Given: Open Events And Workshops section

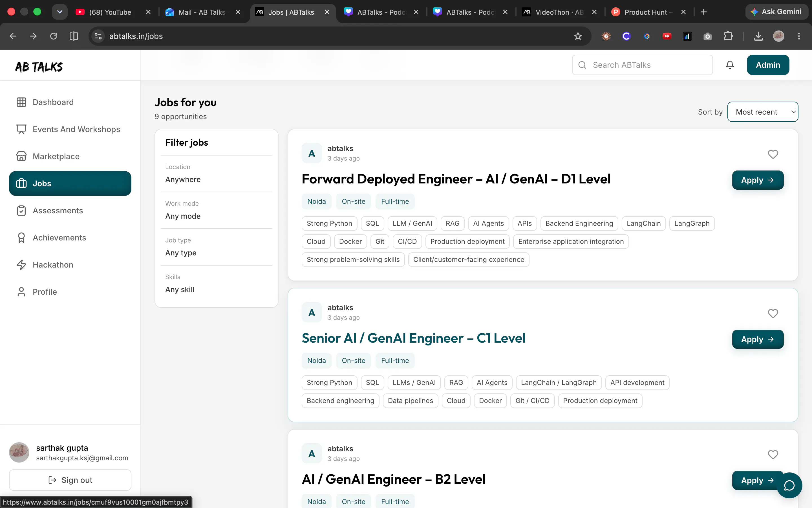Looking at the screenshot, I should point(70,129).
